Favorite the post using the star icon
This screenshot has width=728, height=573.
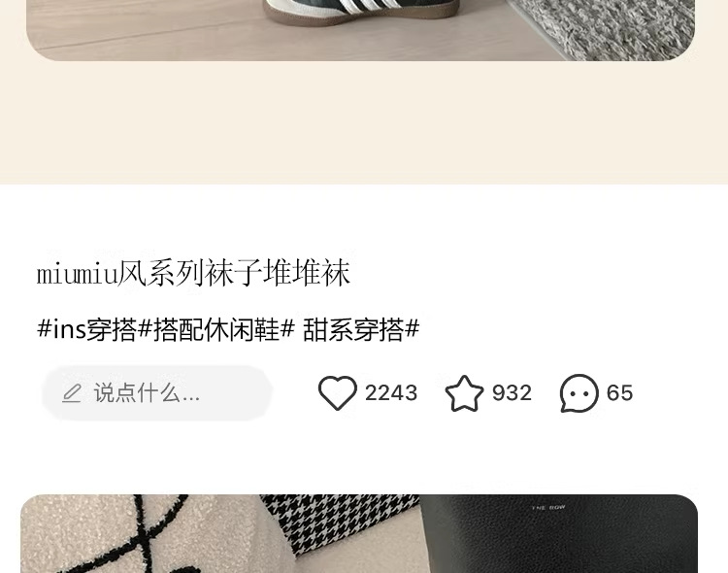tap(464, 393)
